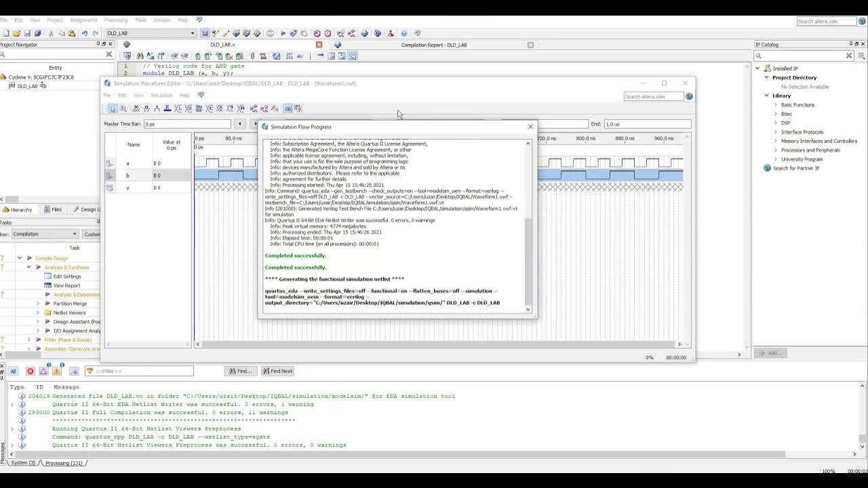Switch to System (3) messages tab
Image resolution: width=868 pixels, height=488 pixels.
[x=22, y=463]
